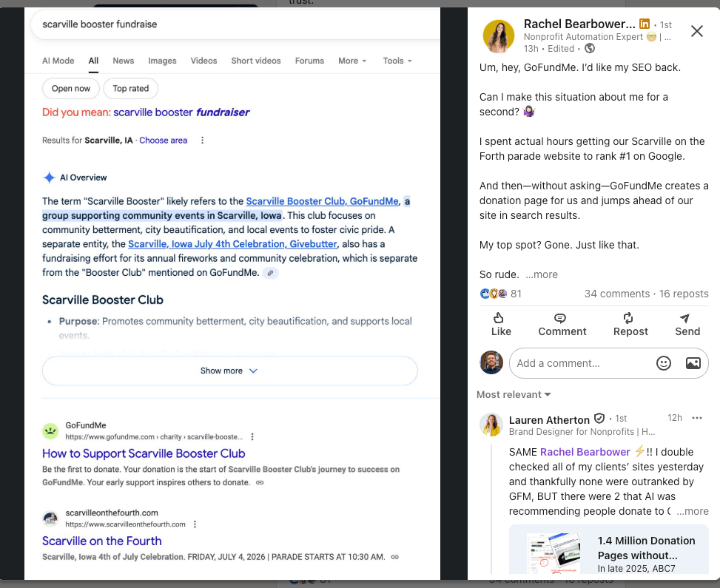This screenshot has width=720, height=588.
Task: Click the AI Overview sparkle icon
Action: pyautogui.click(x=49, y=177)
